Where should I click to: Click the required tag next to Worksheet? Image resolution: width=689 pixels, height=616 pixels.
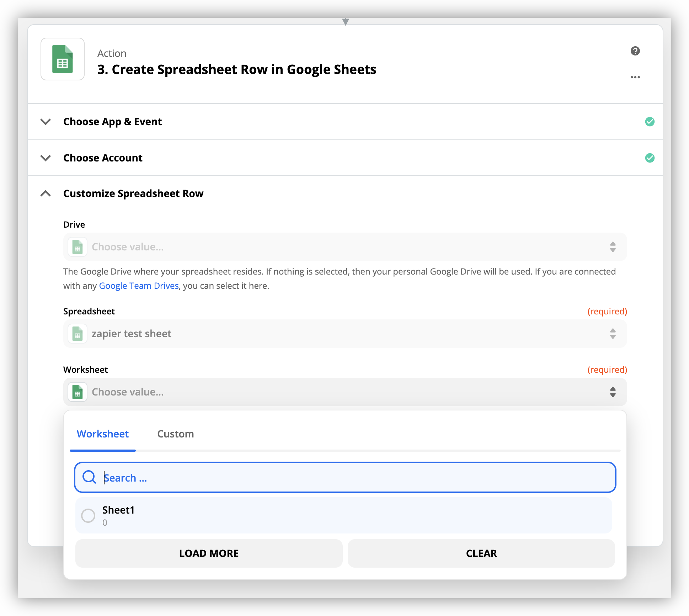tap(607, 370)
